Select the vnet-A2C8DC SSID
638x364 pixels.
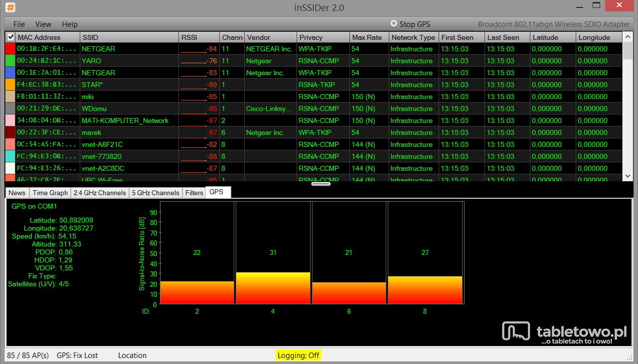click(x=103, y=168)
